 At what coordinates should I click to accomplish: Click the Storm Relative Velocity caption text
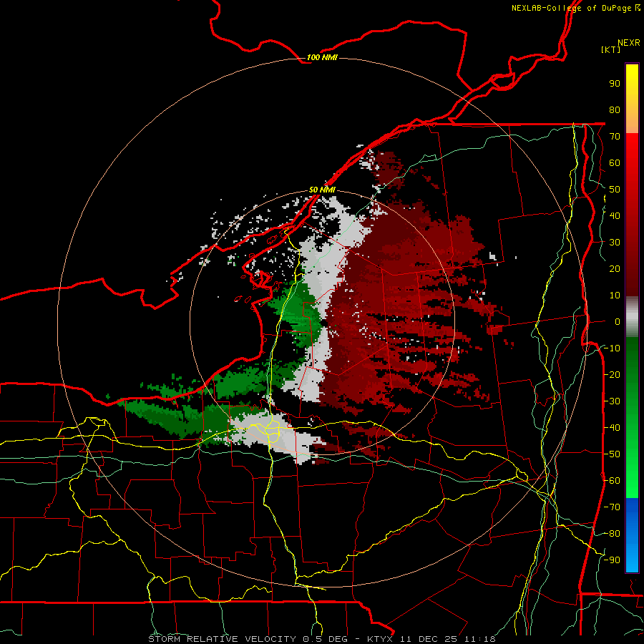coord(321,639)
